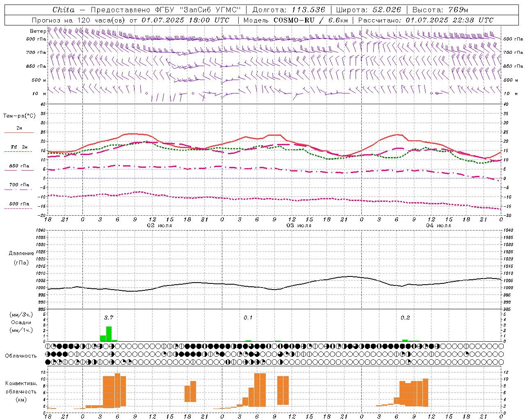Click the "(км)" convective cloud unit label

click(21, 399)
